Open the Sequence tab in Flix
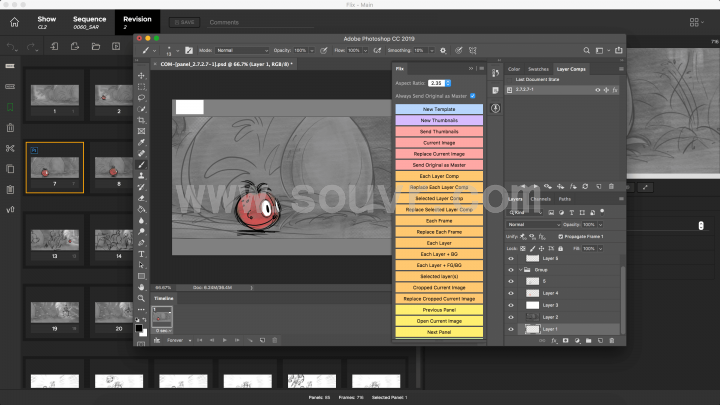The height and width of the screenshot is (405, 720). (x=89, y=22)
